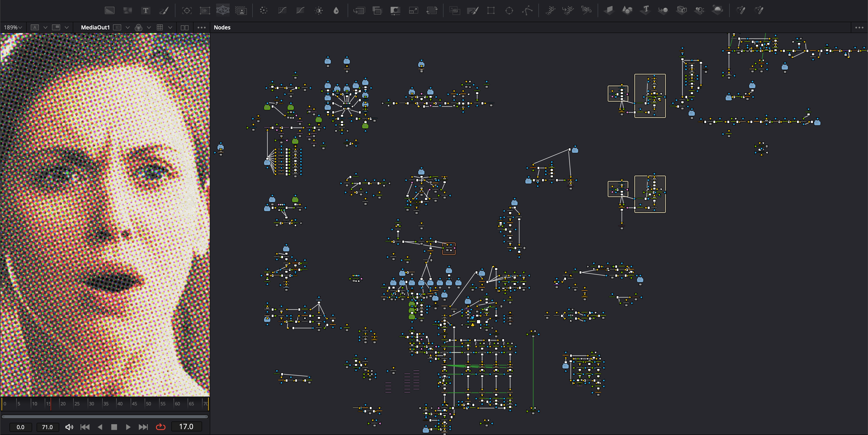Toggle the color channel display
Screen dimensions: 868x435
coord(138,28)
